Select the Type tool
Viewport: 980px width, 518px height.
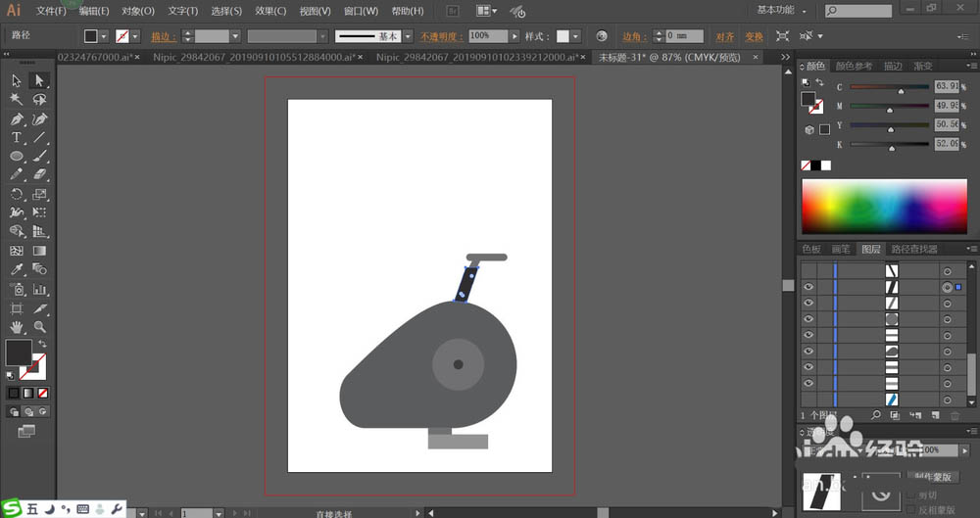[x=17, y=137]
